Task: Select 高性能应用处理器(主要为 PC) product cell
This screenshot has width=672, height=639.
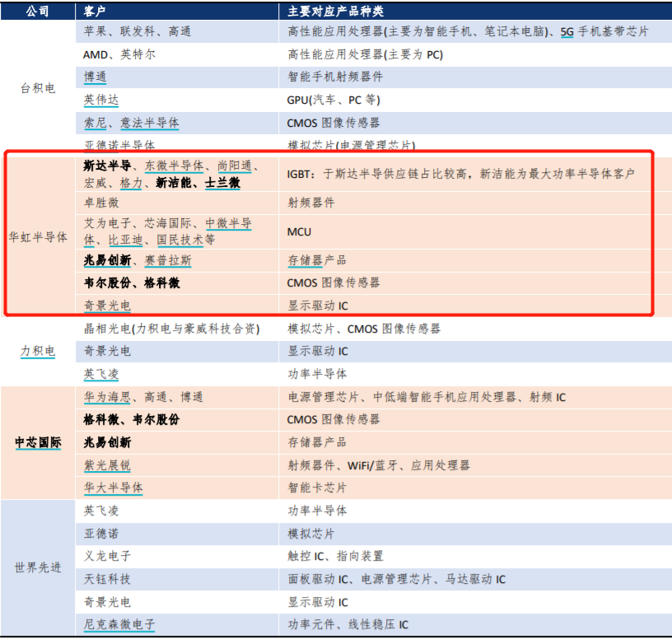Action: (475, 54)
